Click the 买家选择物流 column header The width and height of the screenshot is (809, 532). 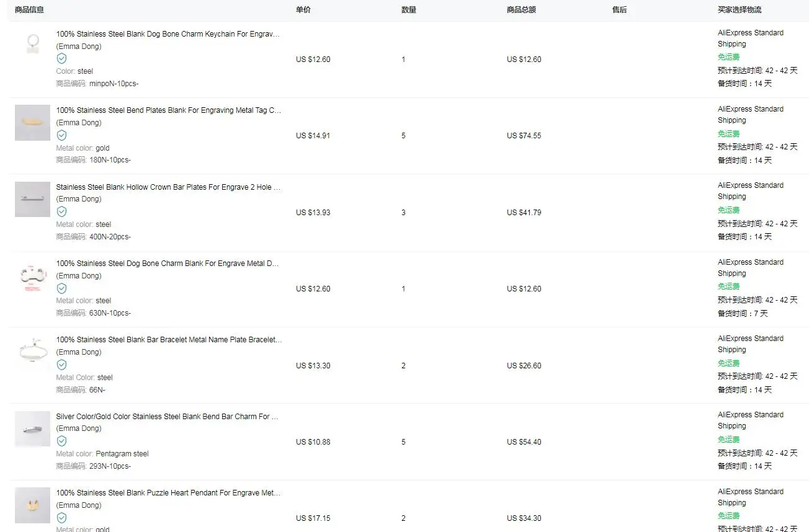click(x=740, y=10)
